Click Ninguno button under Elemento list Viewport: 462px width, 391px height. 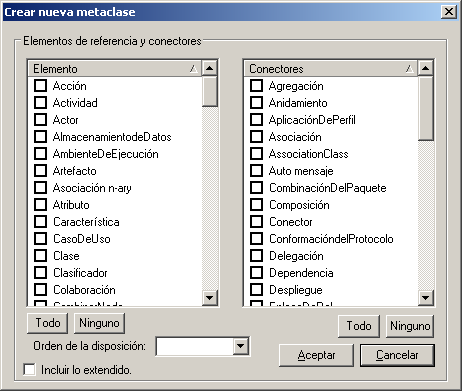[99, 323]
